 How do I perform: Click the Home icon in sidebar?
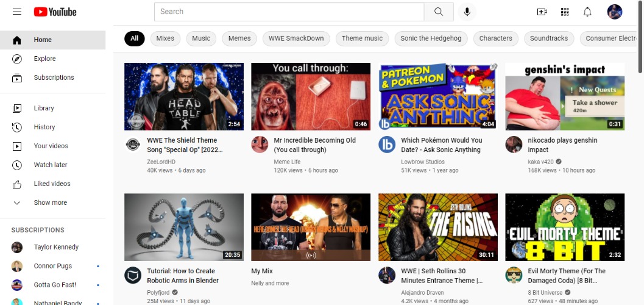click(x=17, y=40)
